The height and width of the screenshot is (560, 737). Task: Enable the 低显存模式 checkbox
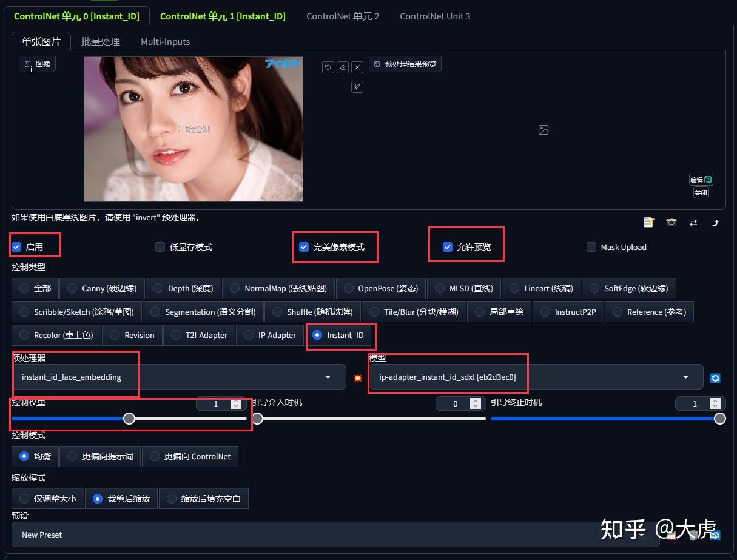click(x=160, y=247)
